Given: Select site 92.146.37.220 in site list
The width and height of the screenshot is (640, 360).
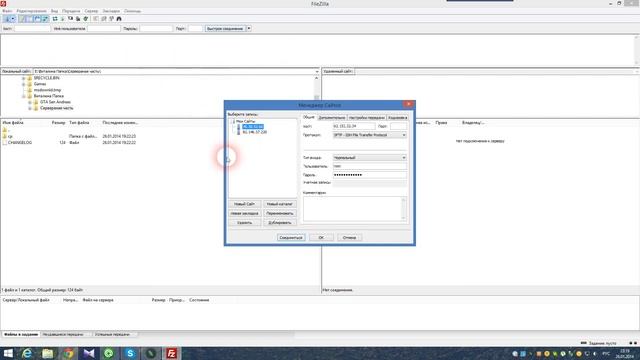Looking at the screenshot, I should point(254,132).
